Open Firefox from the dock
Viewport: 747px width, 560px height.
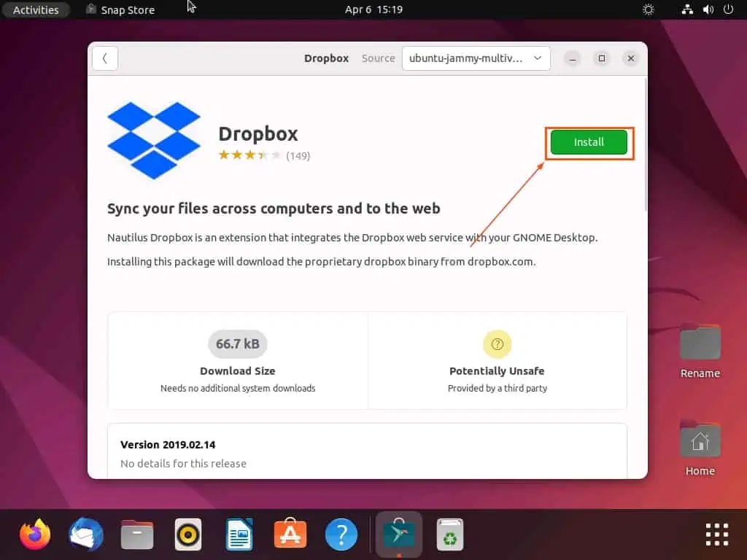34,534
